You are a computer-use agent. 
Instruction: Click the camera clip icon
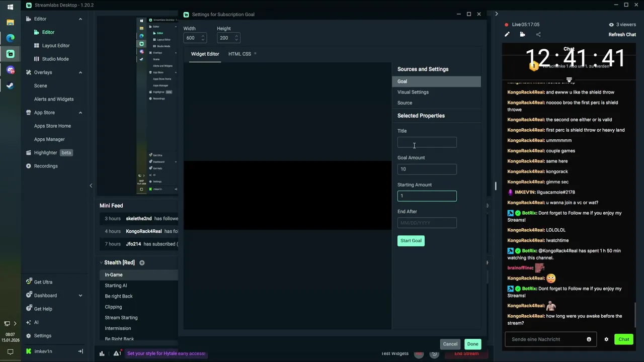(522, 34)
